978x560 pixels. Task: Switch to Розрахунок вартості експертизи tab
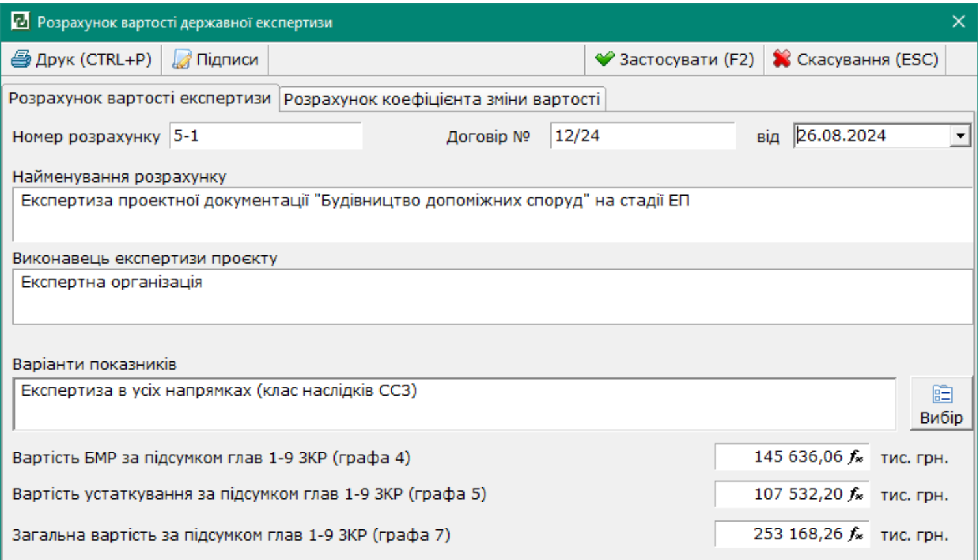click(x=140, y=98)
